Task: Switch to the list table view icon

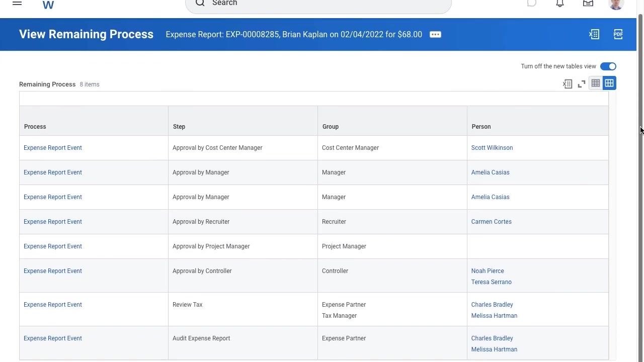Action: tap(596, 83)
